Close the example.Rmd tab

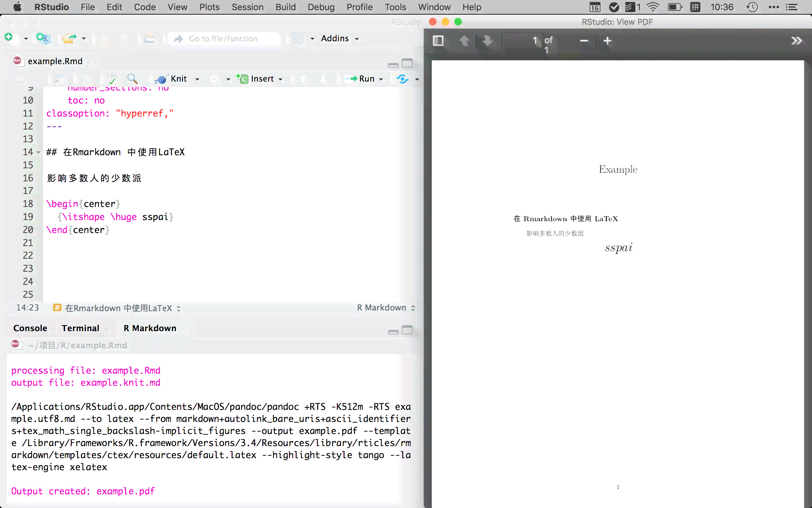89,62
